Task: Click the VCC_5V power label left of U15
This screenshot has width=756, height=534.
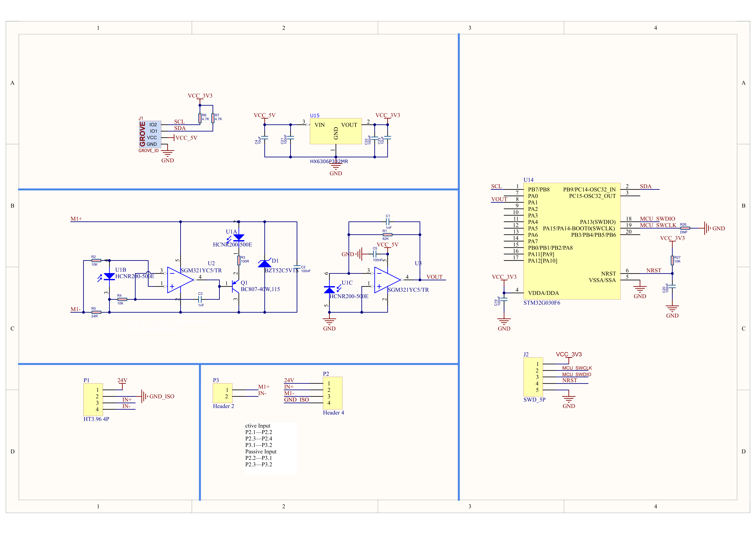Action: [x=265, y=115]
